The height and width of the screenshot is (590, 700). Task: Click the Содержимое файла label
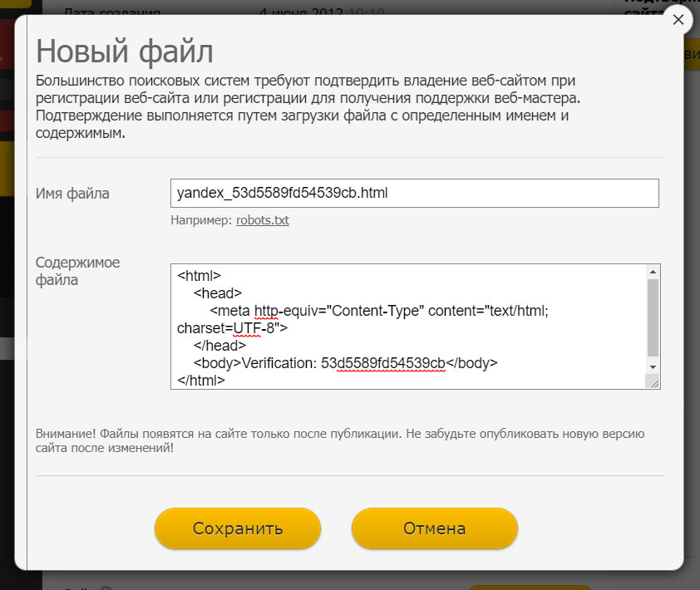(77, 271)
